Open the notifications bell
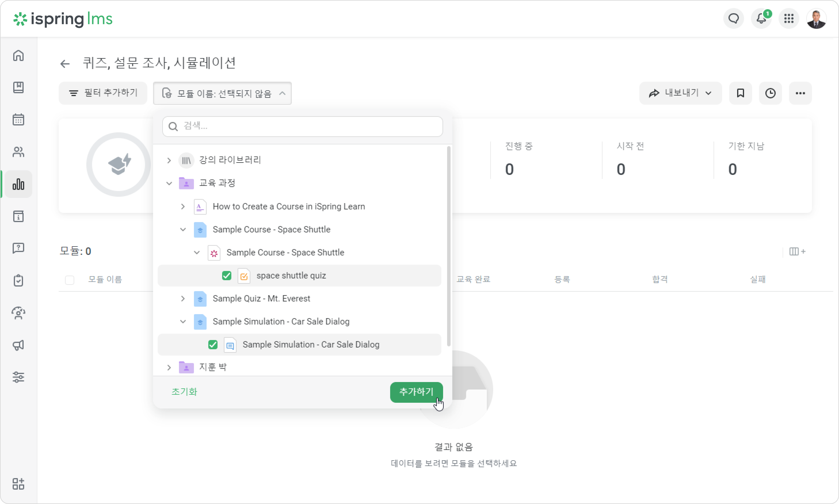 [x=761, y=18]
